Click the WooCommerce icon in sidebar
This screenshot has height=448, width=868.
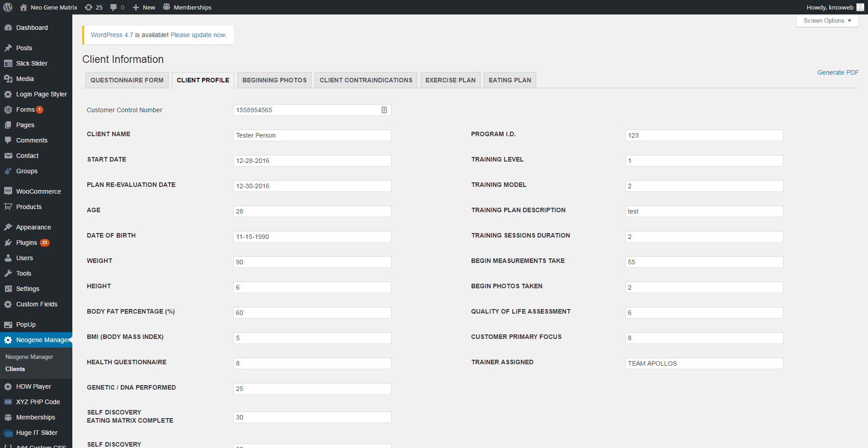click(8, 191)
